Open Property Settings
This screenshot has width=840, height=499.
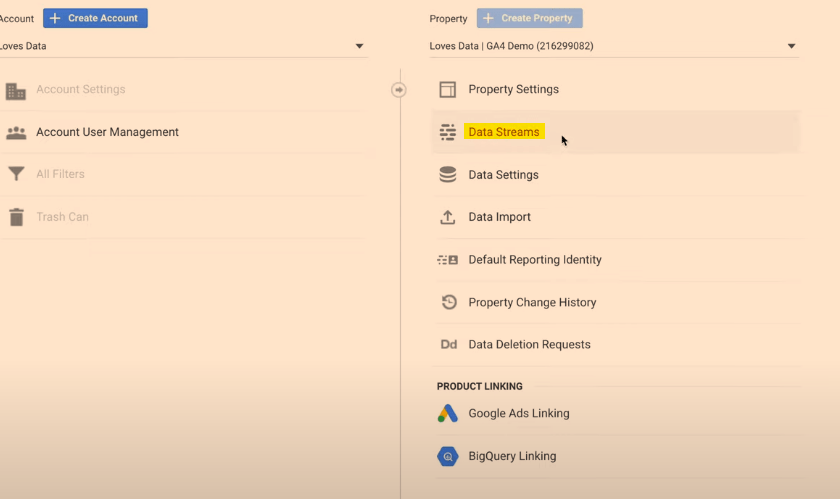(513, 90)
